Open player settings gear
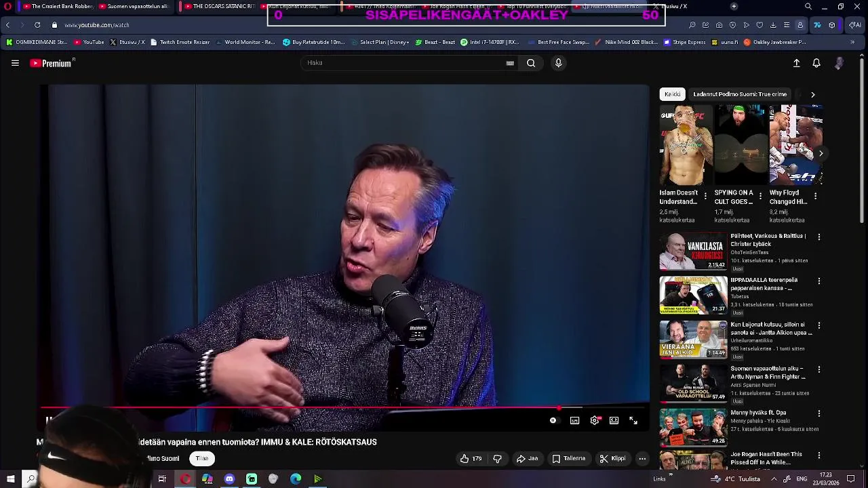Viewport: 868px width, 488px height. (x=595, y=421)
